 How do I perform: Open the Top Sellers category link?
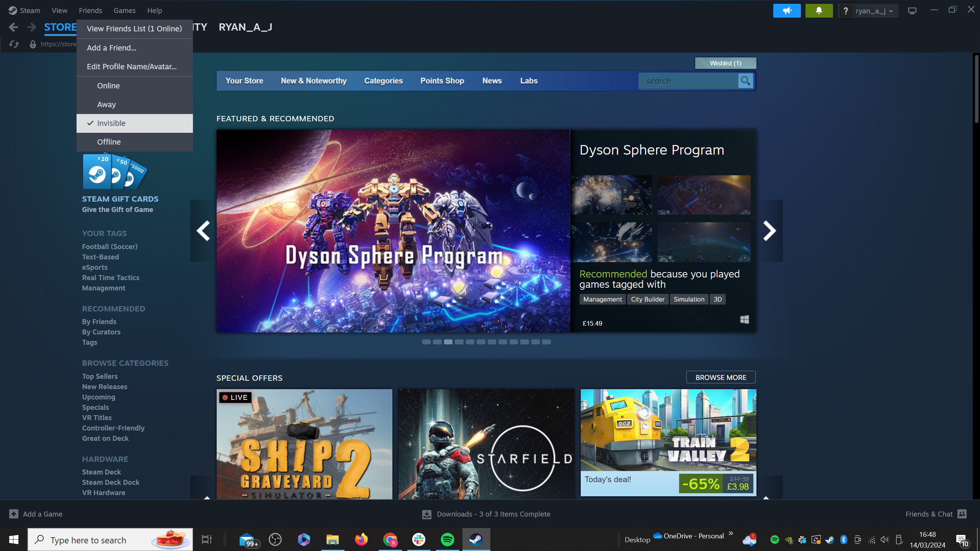(100, 376)
